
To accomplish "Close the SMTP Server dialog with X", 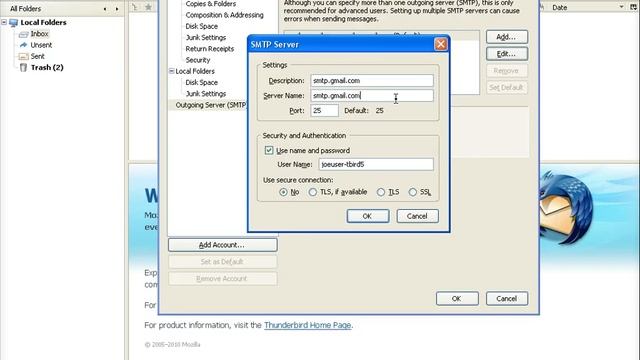I will tap(440, 44).
